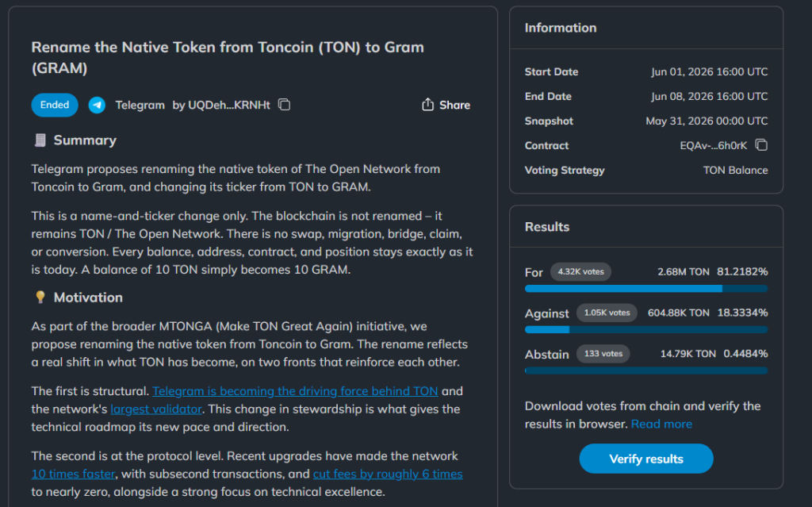Open the cut fees by roughly 6 times link
This screenshot has width=812, height=507.
[x=388, y=474]
